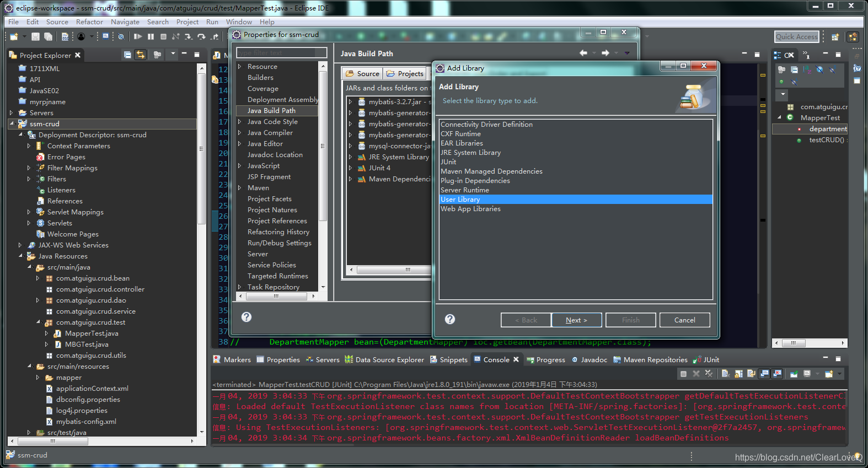Image resolution: width=868 pixels, height=468 pixels.
Task: Click the Next button in Add Library
Action: pyautogui.click(x=576, y=320)
